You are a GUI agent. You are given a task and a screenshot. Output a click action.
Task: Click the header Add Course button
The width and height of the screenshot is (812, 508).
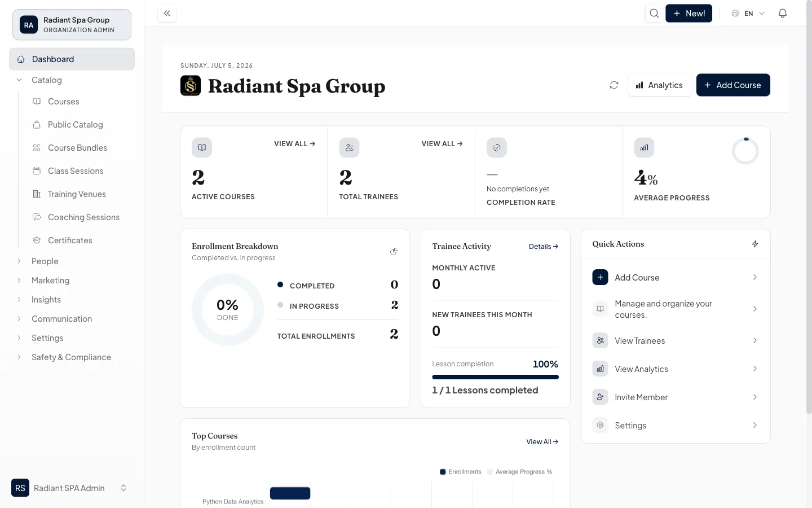[x=733, y=85]
